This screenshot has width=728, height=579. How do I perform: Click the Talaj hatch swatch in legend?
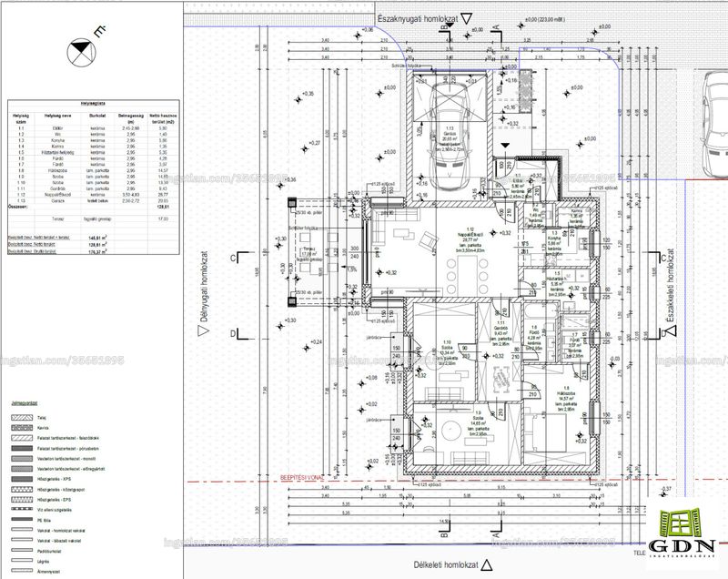22,418
